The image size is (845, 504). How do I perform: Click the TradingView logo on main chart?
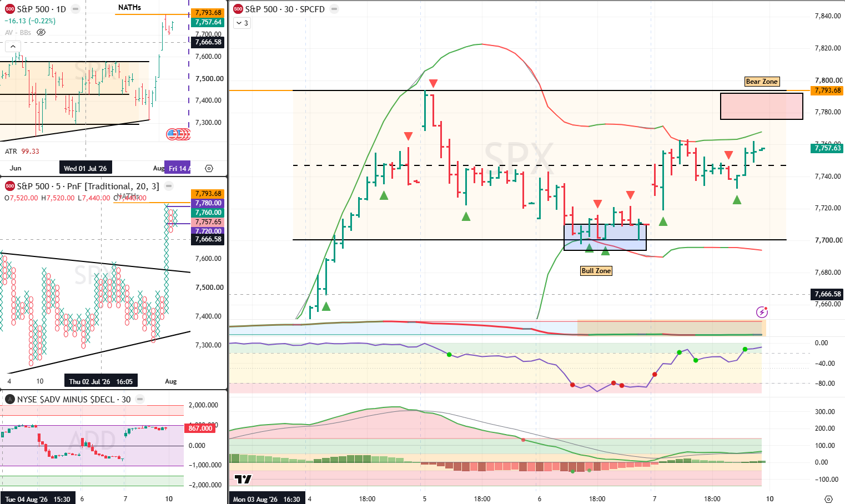pyautogui.click(x=243, y=479)
